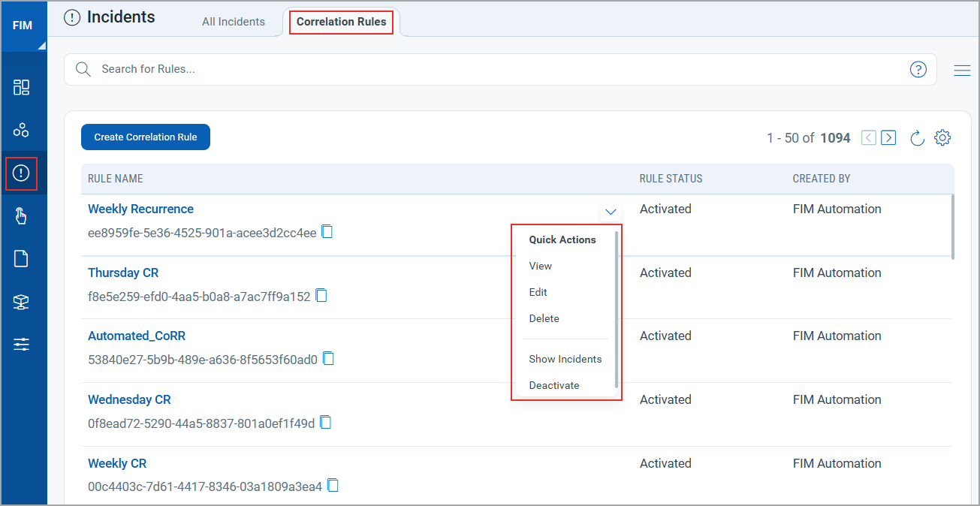Click the Create Correlation Rule button
Image resolution: width=980 pixels, height=506 pixels.
pos(145,137)
